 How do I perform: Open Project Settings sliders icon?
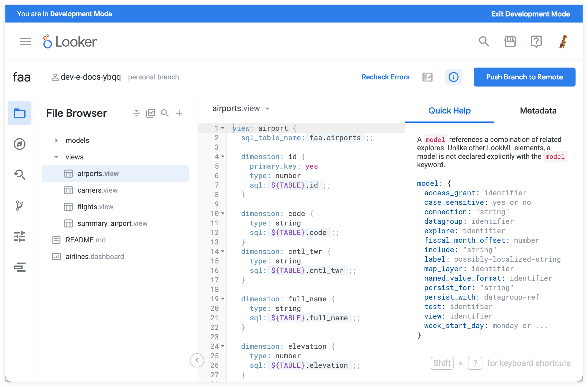click(x=20, y=236)
